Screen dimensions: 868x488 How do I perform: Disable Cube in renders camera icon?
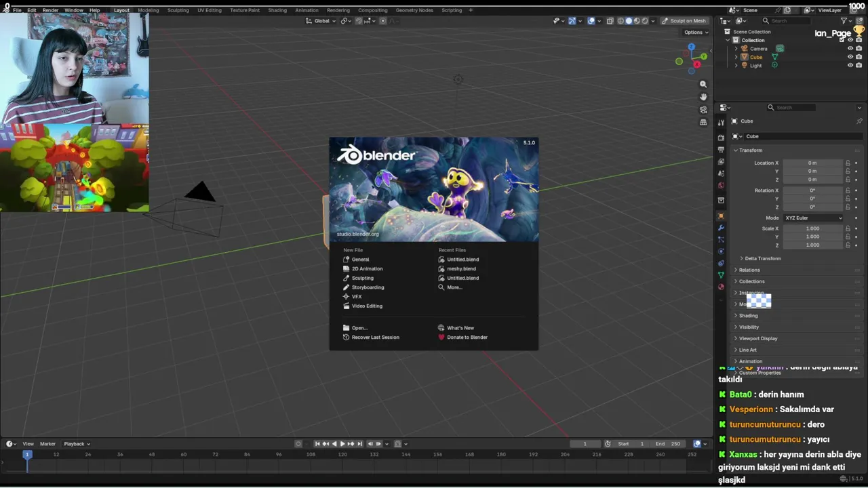click(x=859, y=57)
